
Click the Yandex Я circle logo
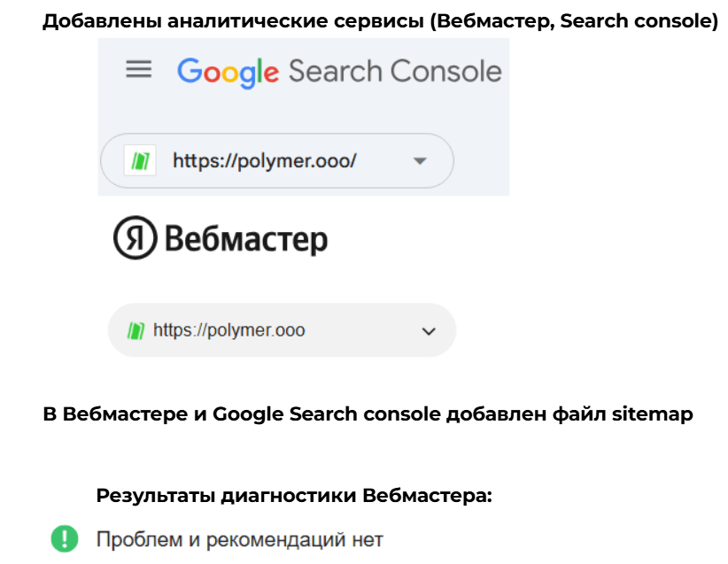[x=135, y=239]
